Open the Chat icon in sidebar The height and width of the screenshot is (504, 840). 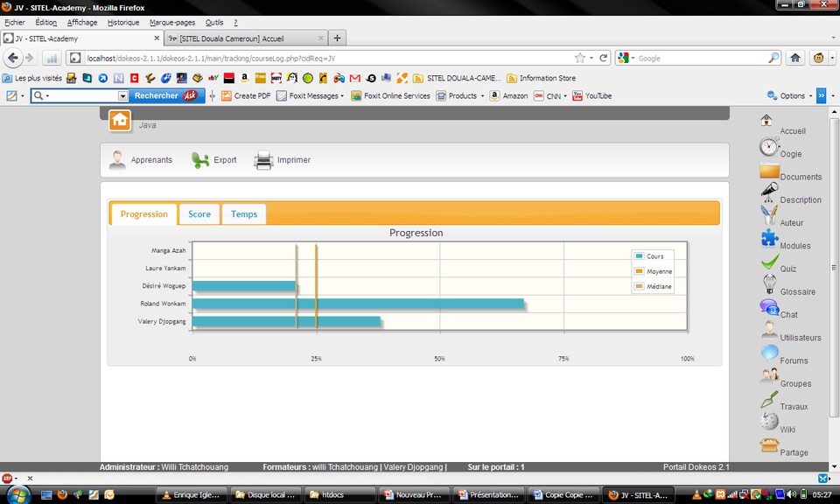pyautogui.click(x=769, y=307)
